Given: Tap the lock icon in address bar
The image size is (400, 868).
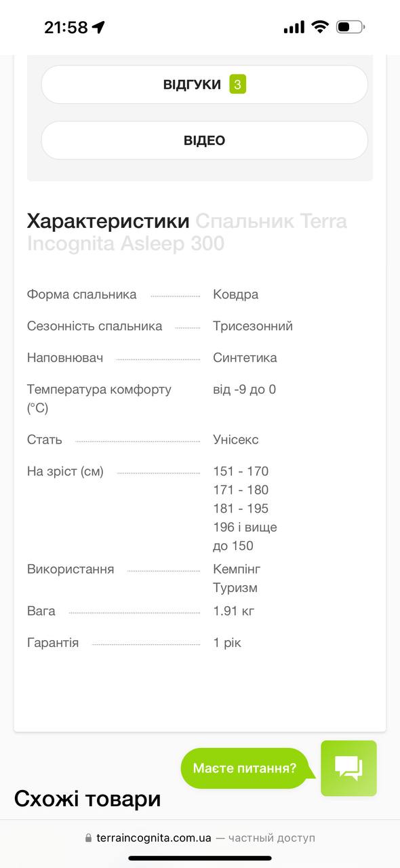Looking at the screenshot, I should point(88,838).
